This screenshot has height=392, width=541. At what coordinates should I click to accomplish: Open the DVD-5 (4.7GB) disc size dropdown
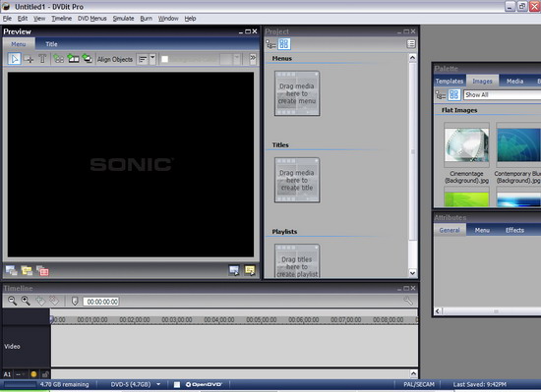tap(158, 384)
